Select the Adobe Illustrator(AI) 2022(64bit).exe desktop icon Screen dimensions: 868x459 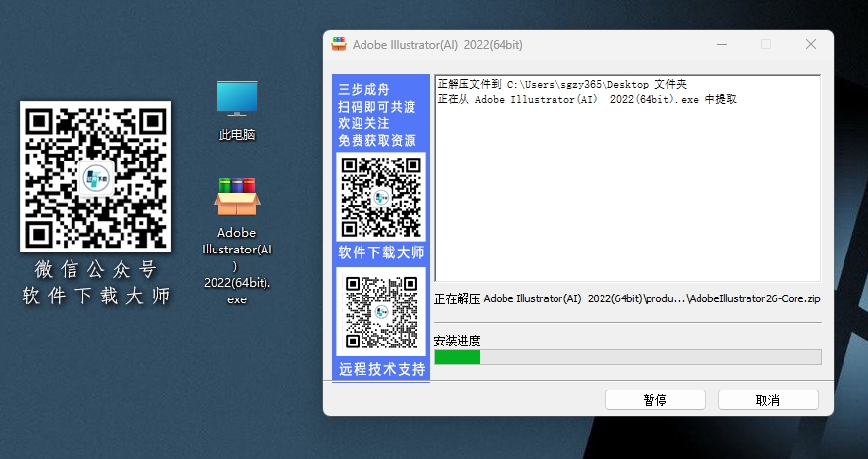click(237, 242)
